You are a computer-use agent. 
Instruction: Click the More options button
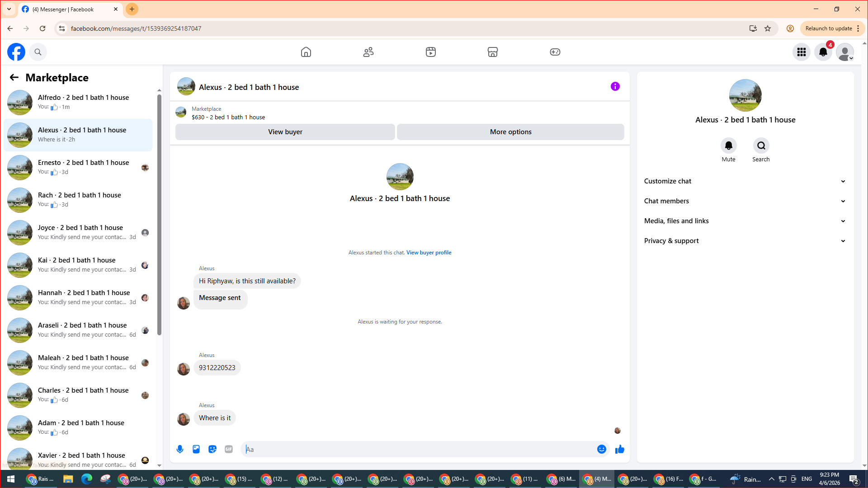pos(511,132)
